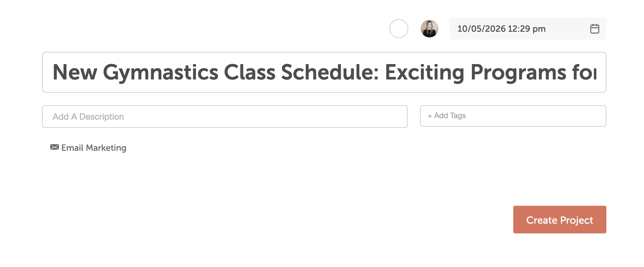Click the project title text field
Image resolution: width=644 pixels, height=267 pixels.
[x=324, y=72]
